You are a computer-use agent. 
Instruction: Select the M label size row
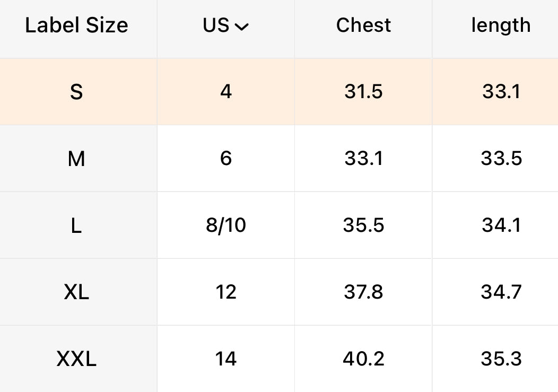[x=76, y=159]
